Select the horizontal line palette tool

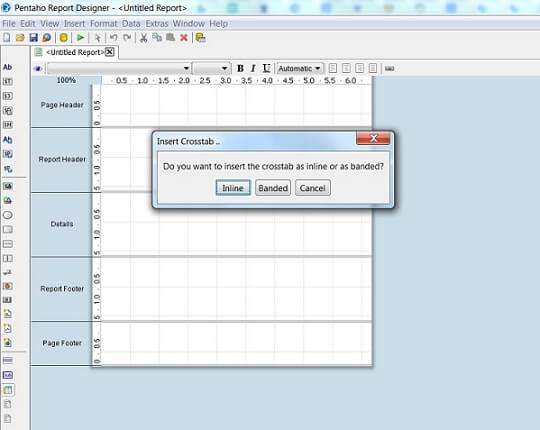coord(8,244)
